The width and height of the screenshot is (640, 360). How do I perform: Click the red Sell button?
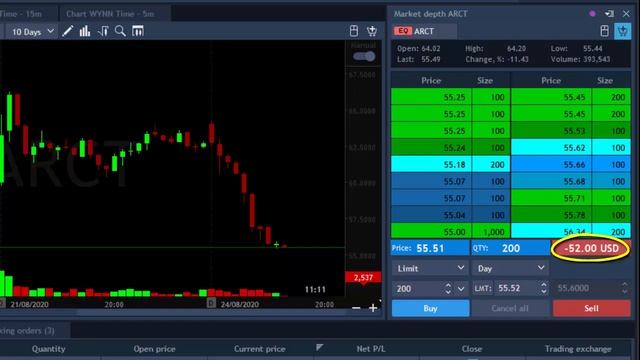591,308
